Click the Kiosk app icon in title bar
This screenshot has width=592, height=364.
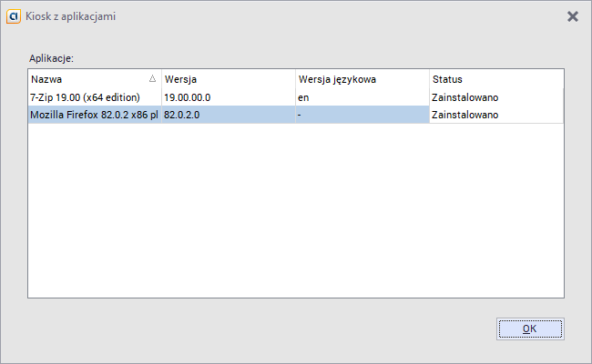point(14,16)
